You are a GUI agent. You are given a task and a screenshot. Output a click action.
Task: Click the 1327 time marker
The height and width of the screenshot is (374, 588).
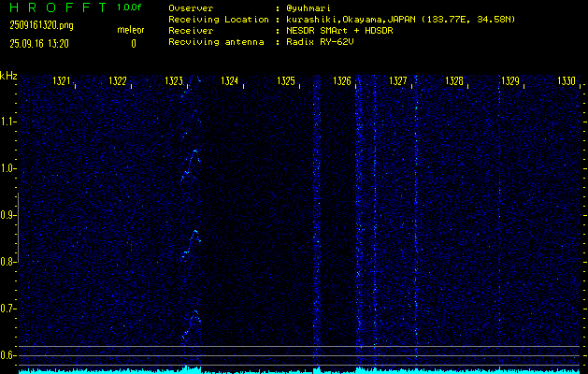(x=398, y=80)
